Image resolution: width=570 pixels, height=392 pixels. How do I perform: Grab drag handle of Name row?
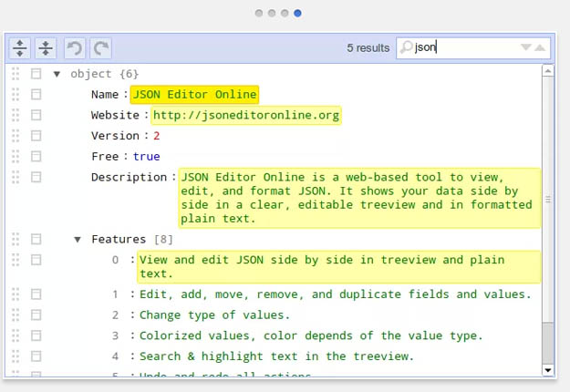[x=16, y=95]
